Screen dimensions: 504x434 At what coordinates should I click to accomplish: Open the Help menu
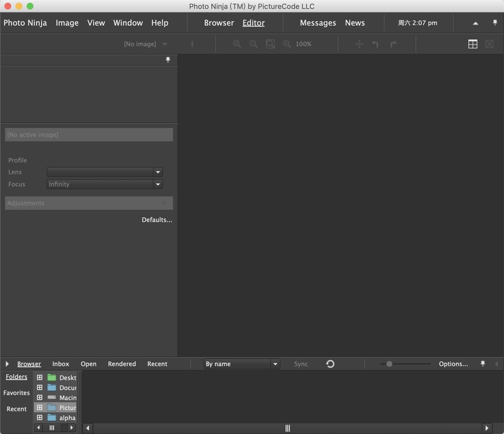tap(160, 23)
